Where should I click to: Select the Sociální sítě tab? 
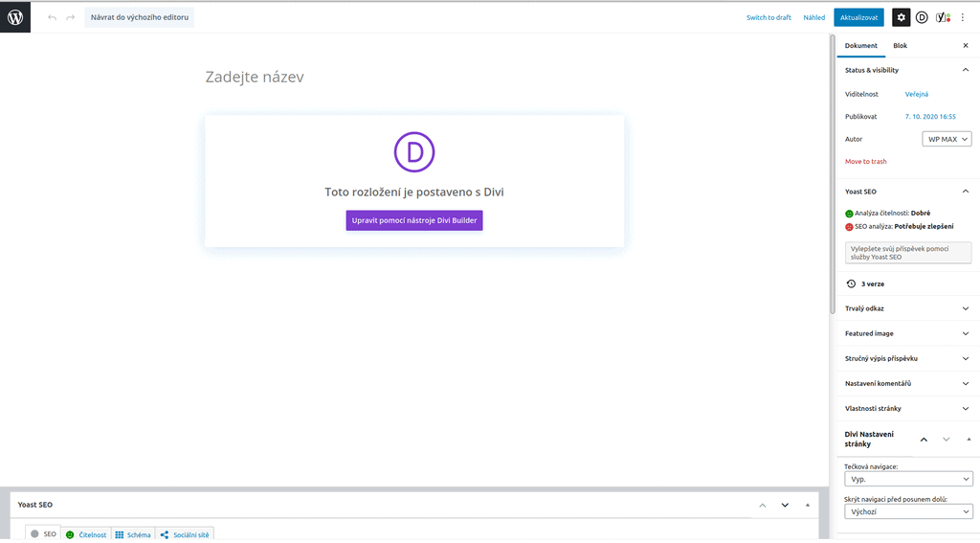tap(185, 534)
